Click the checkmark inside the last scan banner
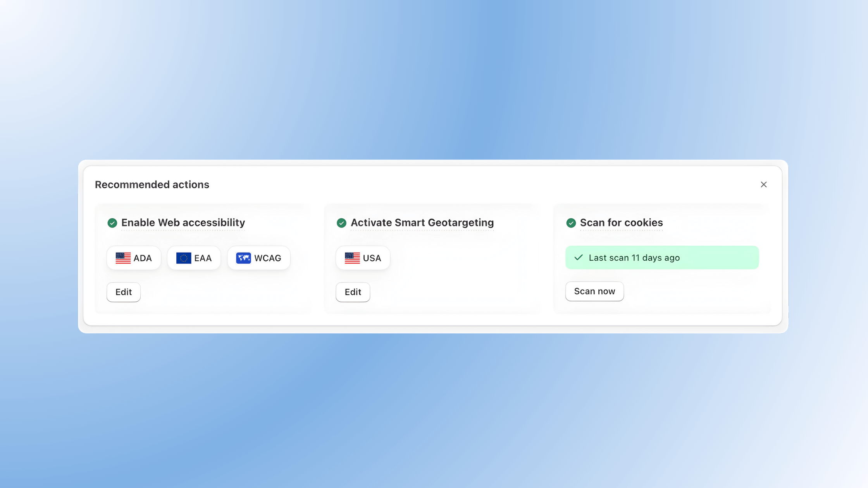This screenshot has height=488, width=868. coord(579,257)
